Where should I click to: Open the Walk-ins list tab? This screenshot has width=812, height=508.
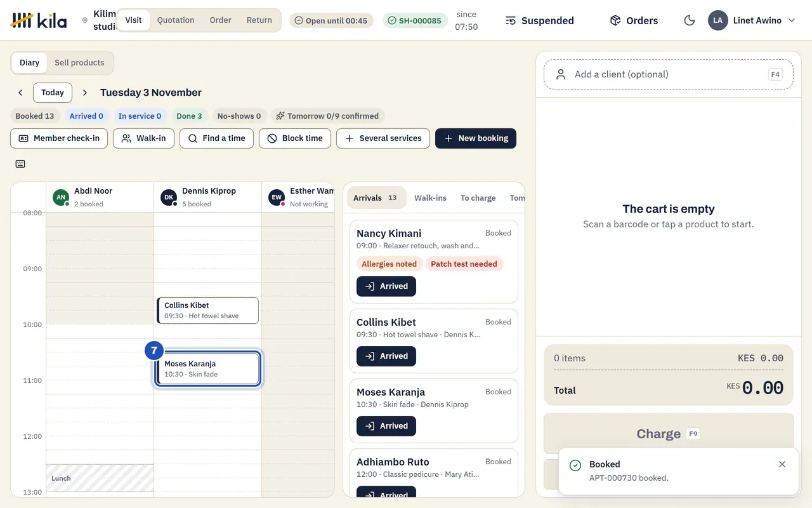coord(430,198)
